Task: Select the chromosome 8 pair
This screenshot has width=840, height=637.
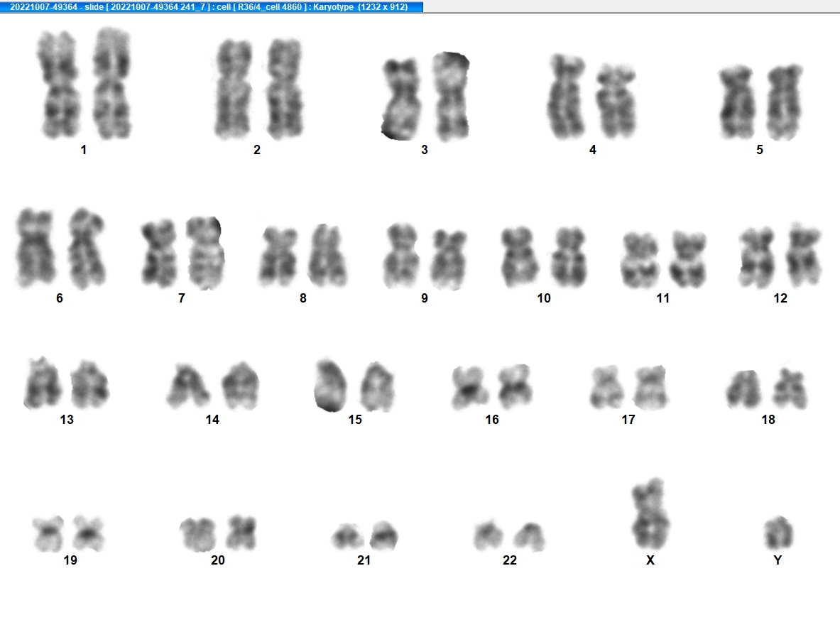Action: coord(303,256)
